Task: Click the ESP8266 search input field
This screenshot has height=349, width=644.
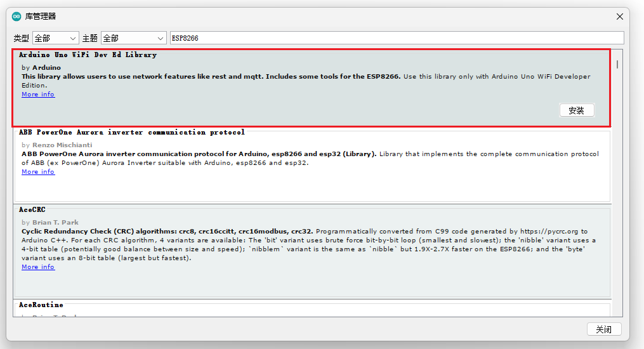Action: pyautogui.click(x=397, y=38)
